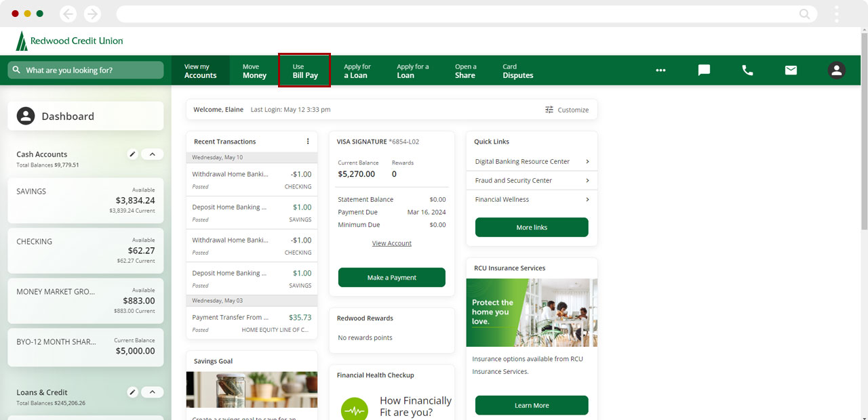Image resolution: width=868 pixels, height=420 pixels.
Task: Click the Statement Balance $0.00 row
Action: [392, 199]
